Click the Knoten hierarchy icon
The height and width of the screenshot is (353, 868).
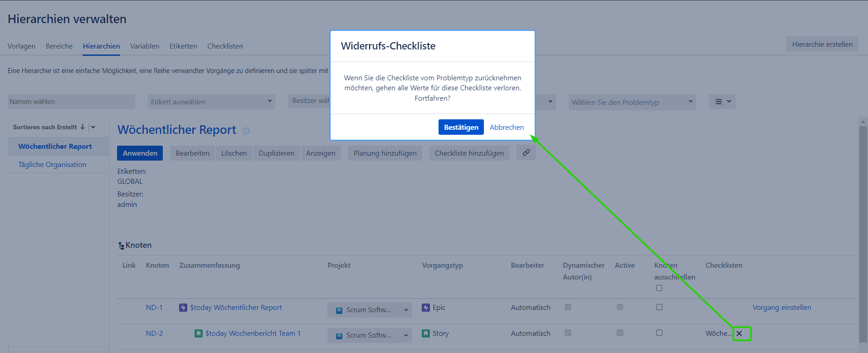121,245
